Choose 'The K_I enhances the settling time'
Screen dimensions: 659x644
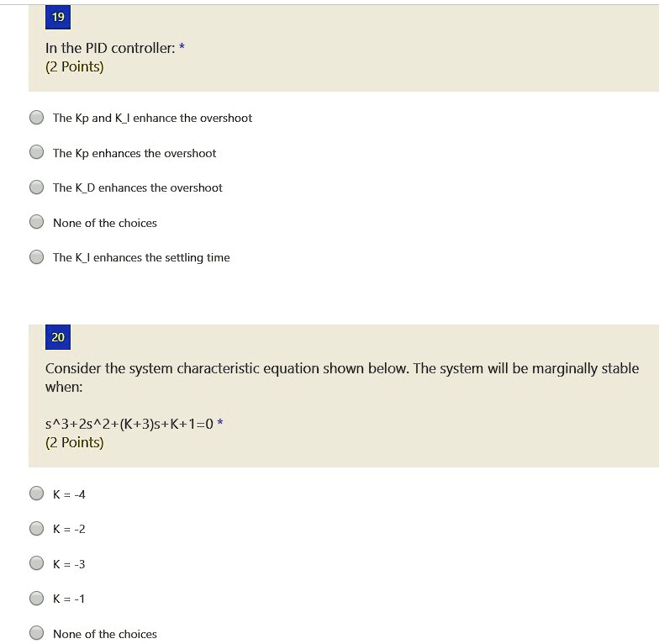click(x=37, y=257)
